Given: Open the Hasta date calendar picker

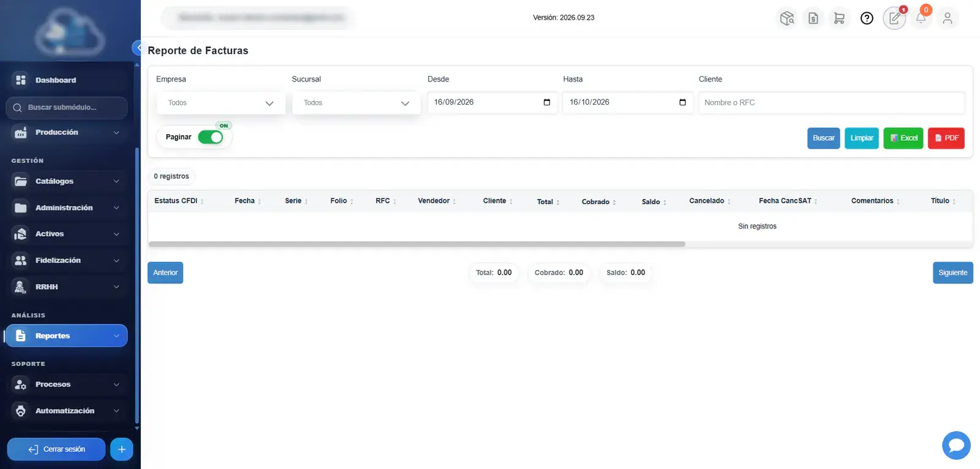Looking at the screenshot, I should 682,102.
